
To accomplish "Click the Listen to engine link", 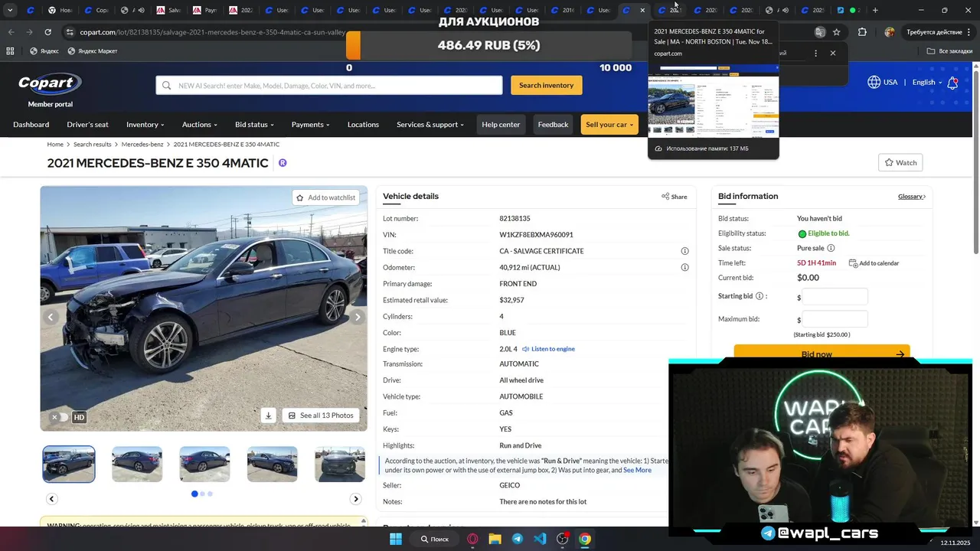I will tap(548, 349).
